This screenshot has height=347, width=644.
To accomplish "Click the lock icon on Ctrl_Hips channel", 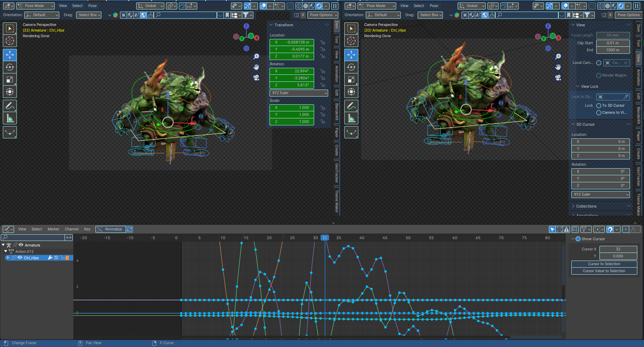I will point(62,258).
